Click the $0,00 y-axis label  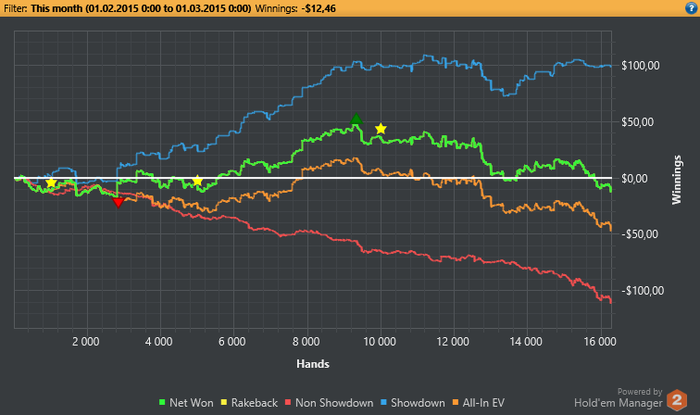click(x=634, y=179)
